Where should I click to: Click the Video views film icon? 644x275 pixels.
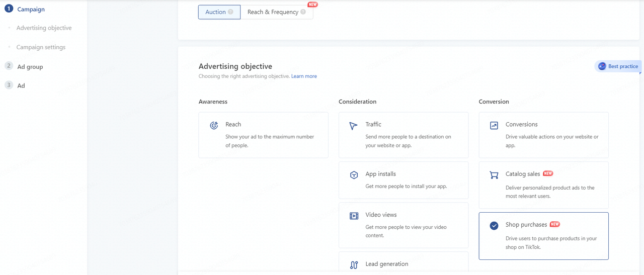click(354, 216)
